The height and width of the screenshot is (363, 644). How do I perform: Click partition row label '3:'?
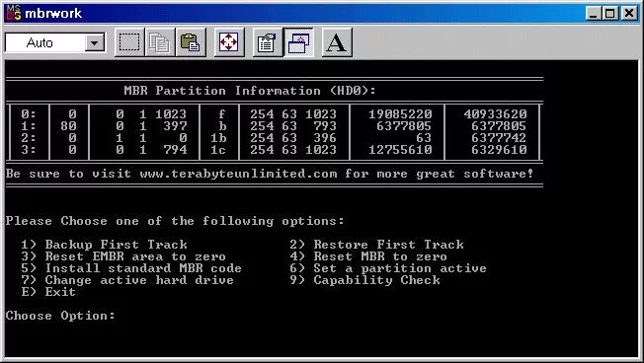point(29,150)
